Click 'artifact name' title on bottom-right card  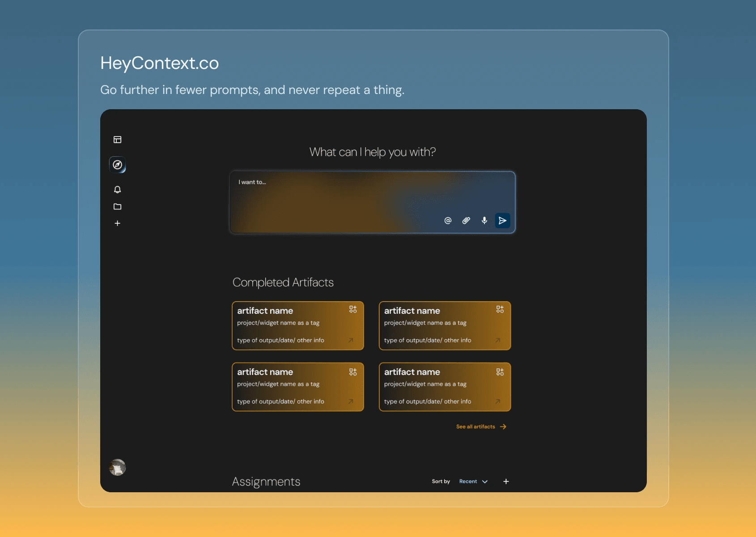(x=412, y=372)
